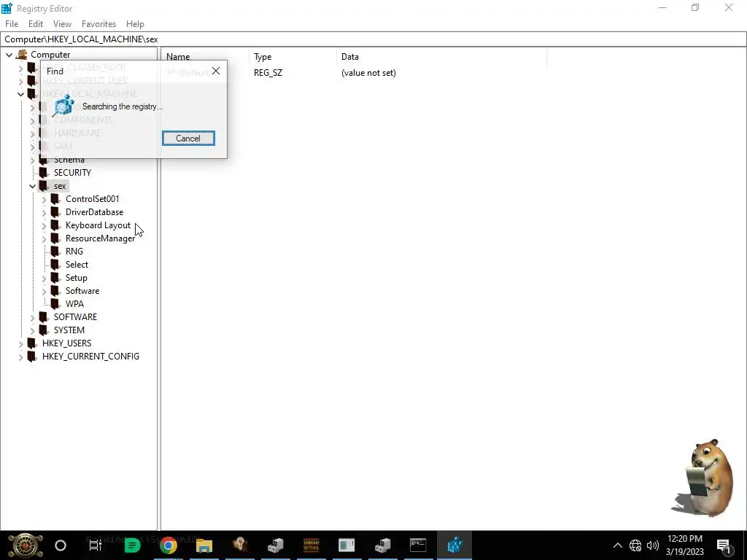The image size is (747, 560).
Task: Collapse the Computer root node
Action: click(x=9, y=55)
